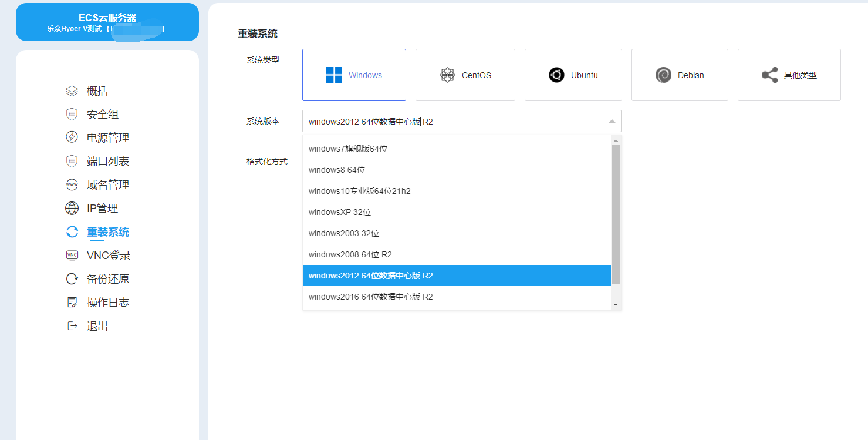Pick windows10专业版64位21h2 option
Screen dimensions: 868x440
click(457, 191)
